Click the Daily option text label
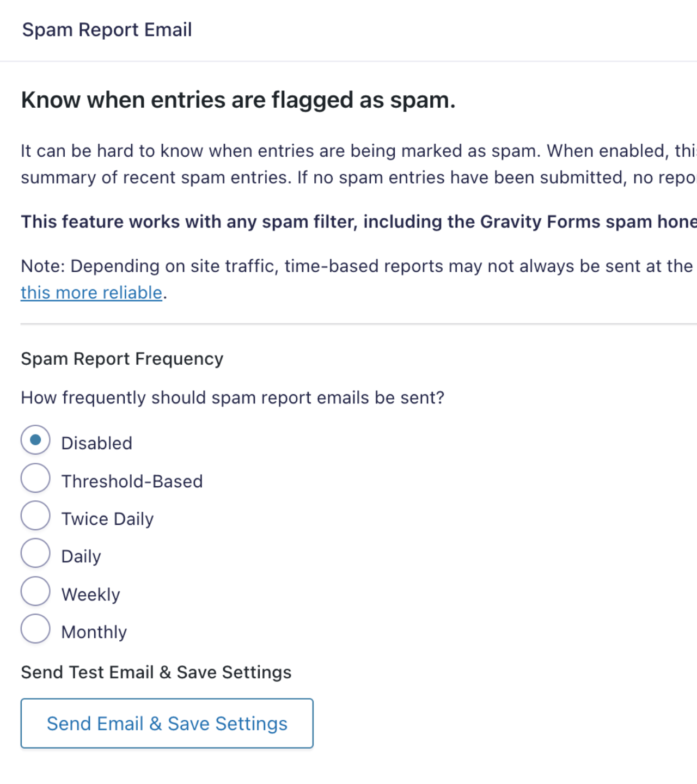The width and height of the screenshot is (697, 784). pos(81,556)
